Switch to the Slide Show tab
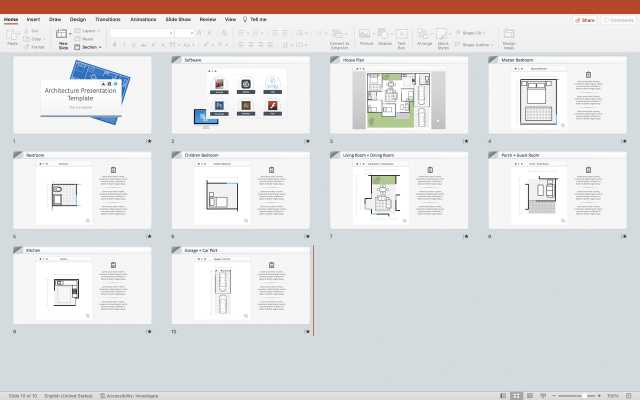Image resolution: width=640 pixels, height=400 pixels. coord(179,19)
